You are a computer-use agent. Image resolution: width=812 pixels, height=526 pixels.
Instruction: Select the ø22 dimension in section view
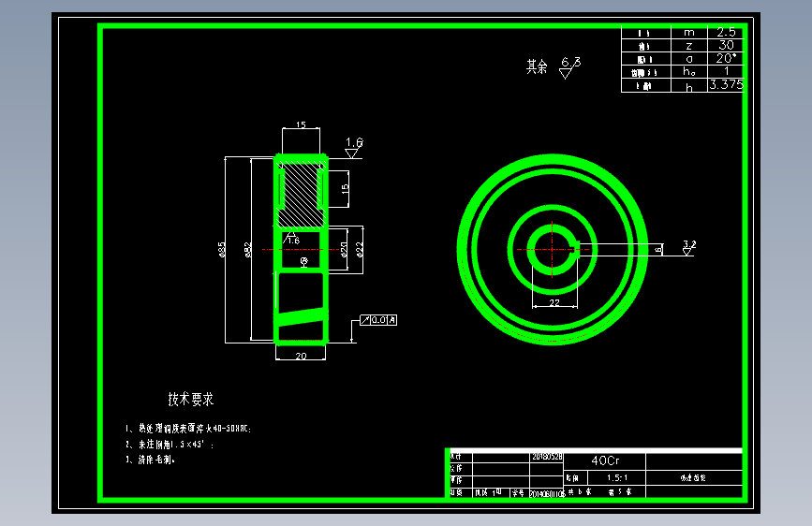360,250
